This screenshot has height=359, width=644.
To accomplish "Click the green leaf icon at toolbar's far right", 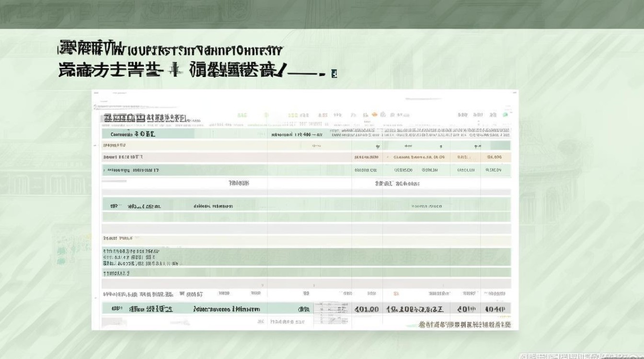I will 505,114.
